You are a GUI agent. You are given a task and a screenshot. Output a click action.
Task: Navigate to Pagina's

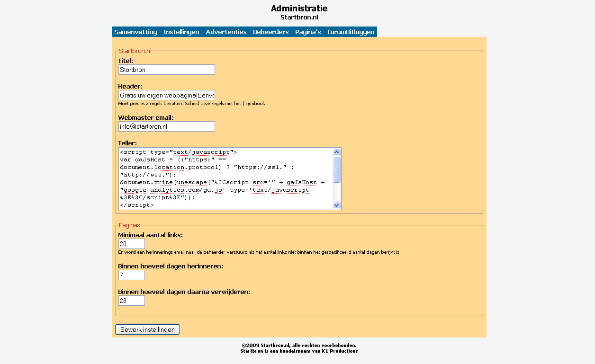(x=308, y=32)
